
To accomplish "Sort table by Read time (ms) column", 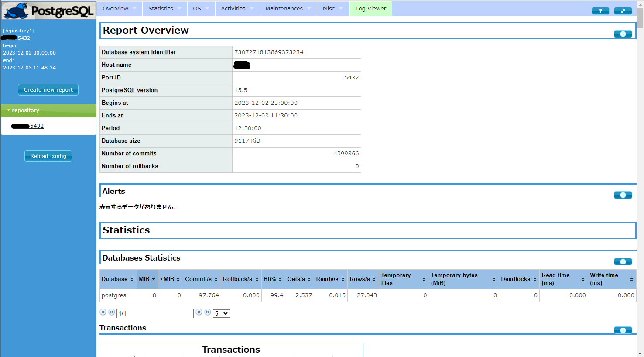I will [563, 279].
